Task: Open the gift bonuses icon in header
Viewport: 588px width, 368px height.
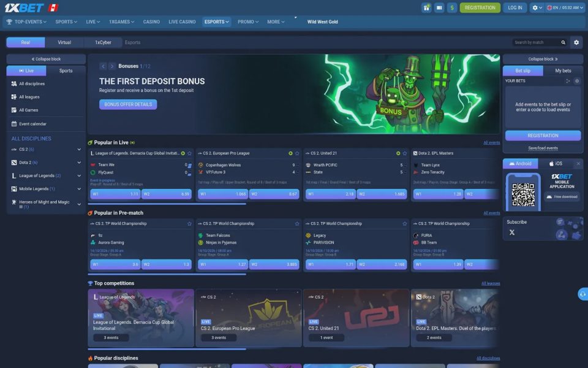Action: (x=426, y=7)
